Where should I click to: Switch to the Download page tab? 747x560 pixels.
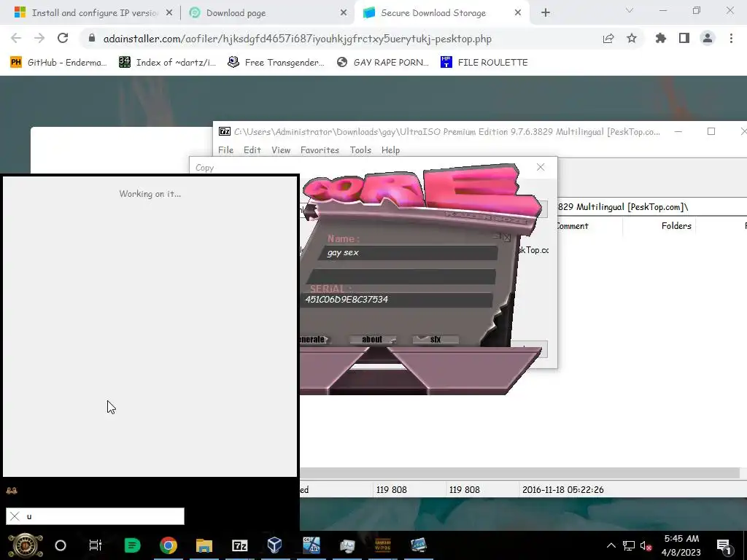266,13
